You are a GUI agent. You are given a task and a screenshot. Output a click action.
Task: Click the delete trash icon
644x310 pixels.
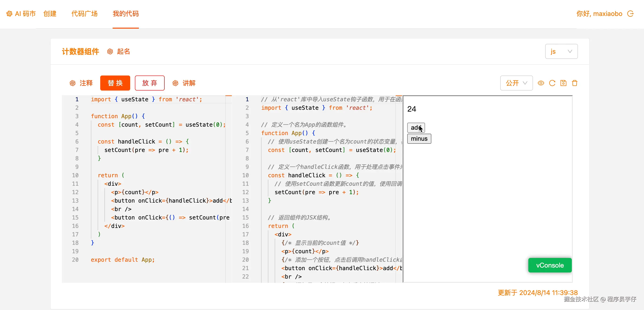click(574, 83)
